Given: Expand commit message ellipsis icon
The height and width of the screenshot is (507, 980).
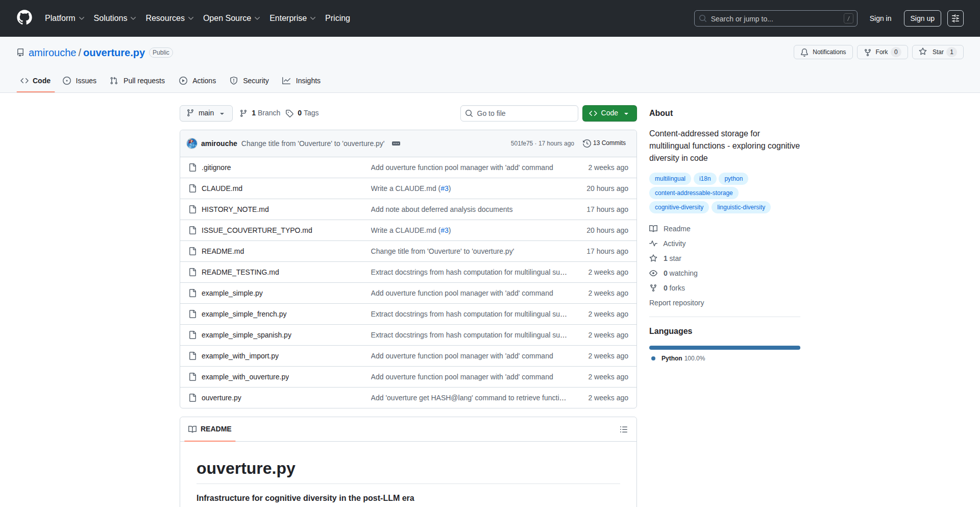Looking at the screenshot, I should coord(396,143).
